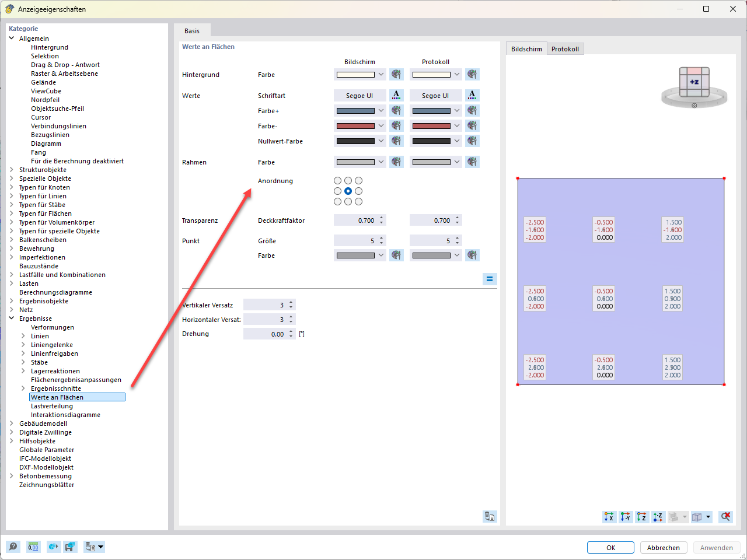Click the Segoe UI font button for Bildschirm
The width and height of the screenshot is (747, 560).
pyautogui.click(x=359, y=95)
